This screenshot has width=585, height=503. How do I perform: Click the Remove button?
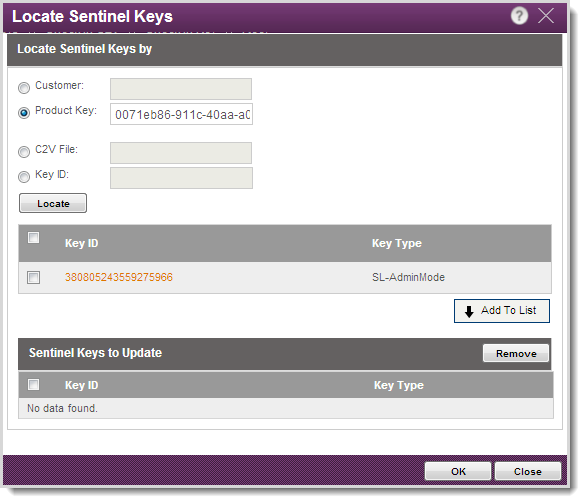coord(516,353)
